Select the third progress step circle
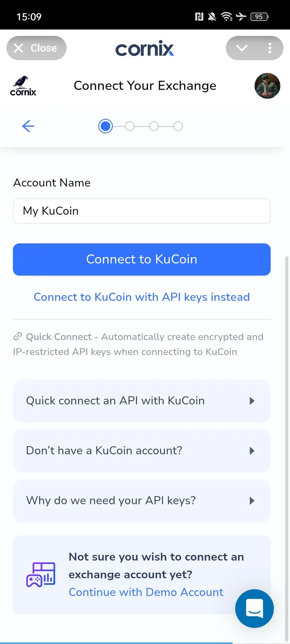Viewport: 290px width, 644px height. click(154, 126)
